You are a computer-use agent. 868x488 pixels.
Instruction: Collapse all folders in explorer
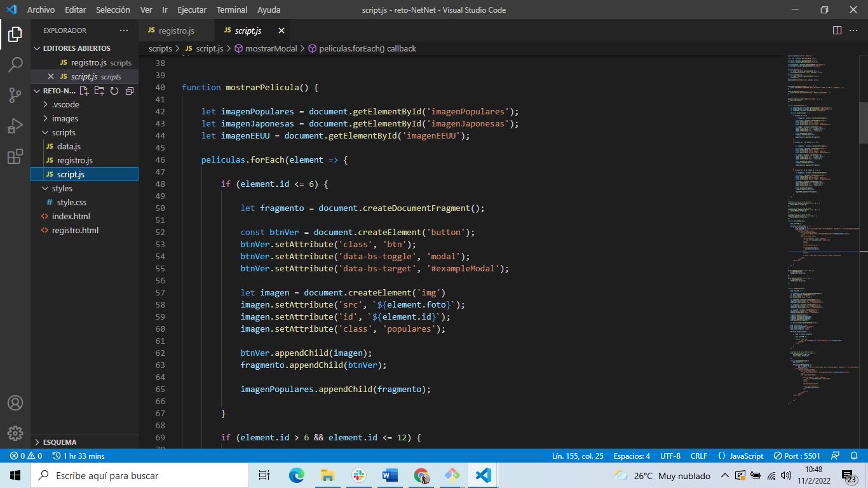click(130, 91)
